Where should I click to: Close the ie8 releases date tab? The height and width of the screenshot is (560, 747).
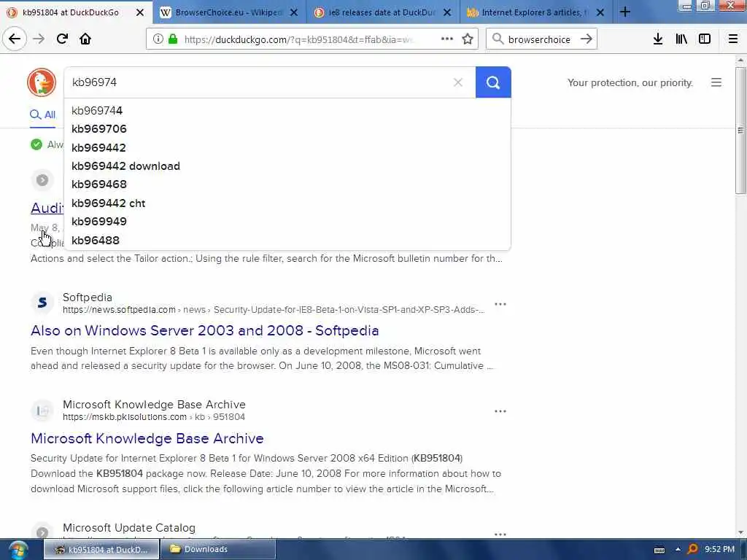(447, 12)
